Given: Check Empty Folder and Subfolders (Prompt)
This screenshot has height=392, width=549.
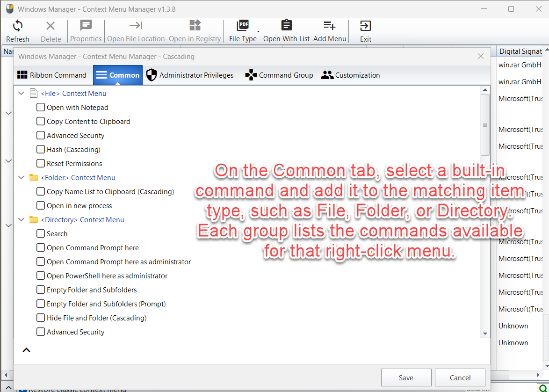Looking at the screenshot, I should pyautogui.click(x=41, y=304).
